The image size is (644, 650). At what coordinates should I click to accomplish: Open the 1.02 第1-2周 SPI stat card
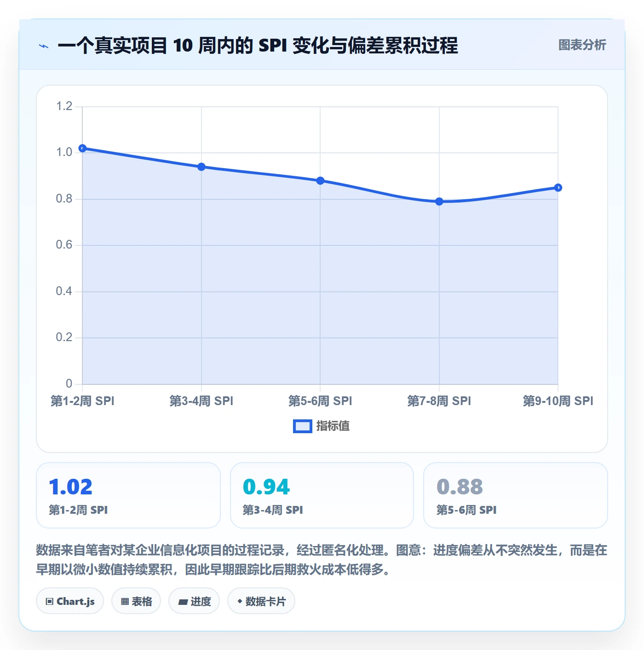[128, 495]
